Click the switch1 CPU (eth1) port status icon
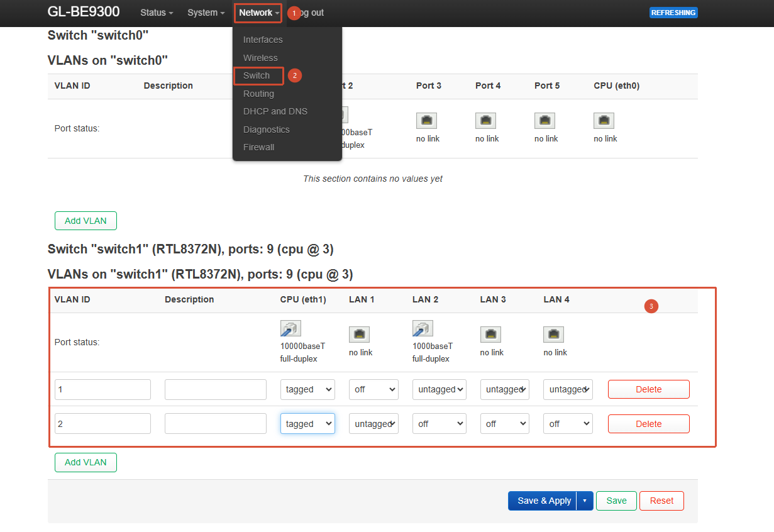 pos(290,328)
